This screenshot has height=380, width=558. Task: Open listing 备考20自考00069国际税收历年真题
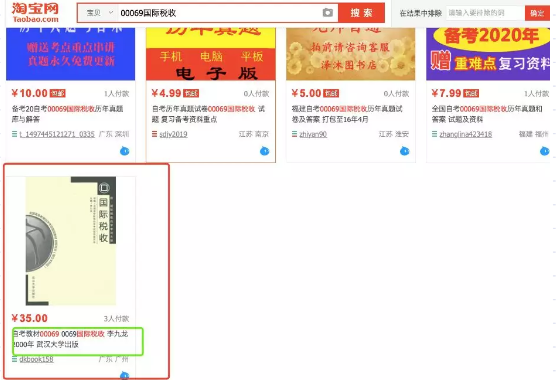click(68, 114)
